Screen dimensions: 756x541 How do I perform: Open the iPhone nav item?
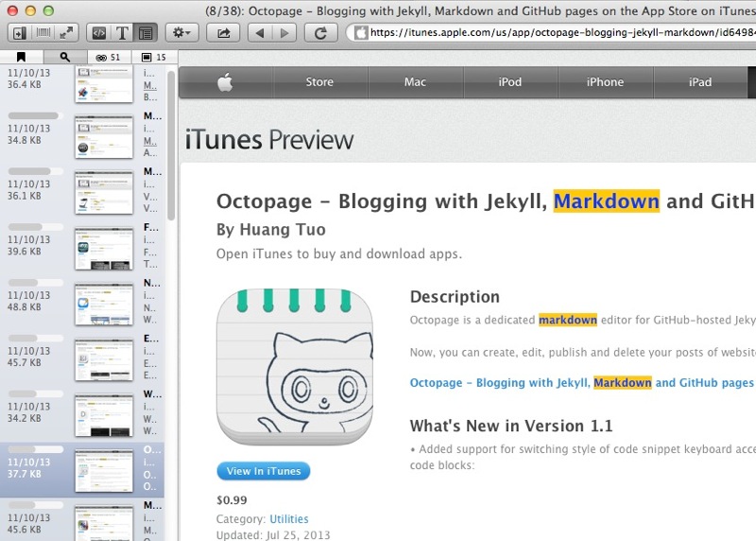click(x=605, y=82)
